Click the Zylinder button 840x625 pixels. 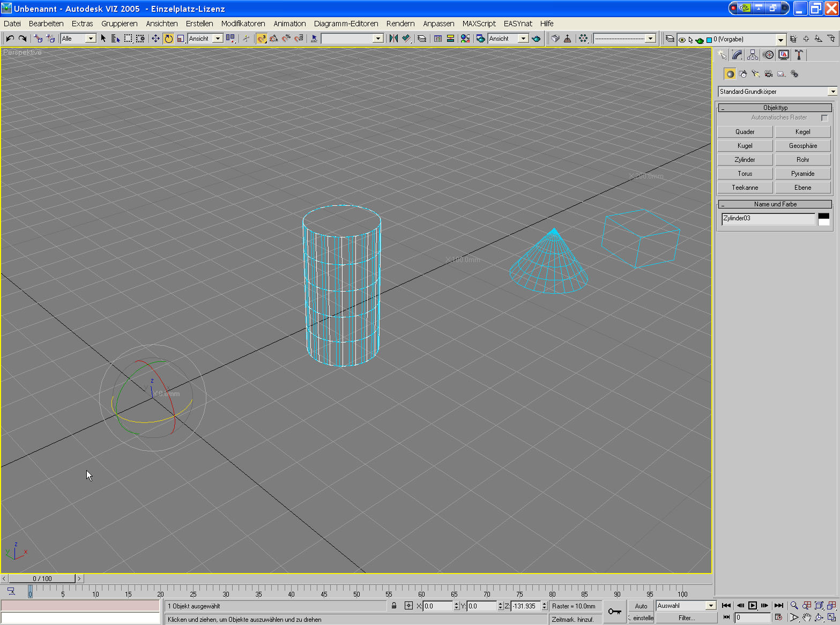click(745, 160)
